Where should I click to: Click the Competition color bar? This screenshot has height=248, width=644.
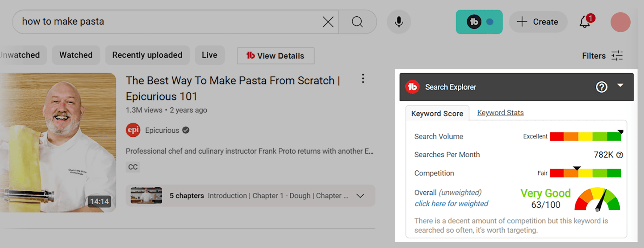(x=585, y=173)
